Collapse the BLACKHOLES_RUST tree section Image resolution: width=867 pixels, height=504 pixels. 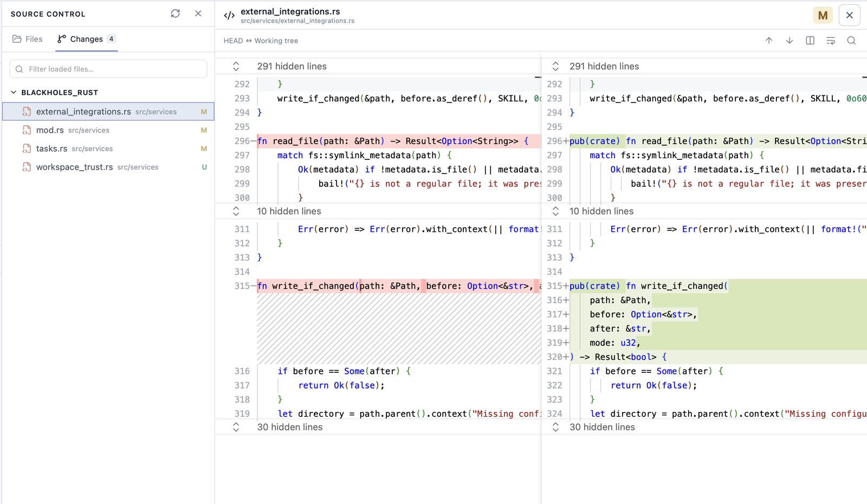(14, 93)
